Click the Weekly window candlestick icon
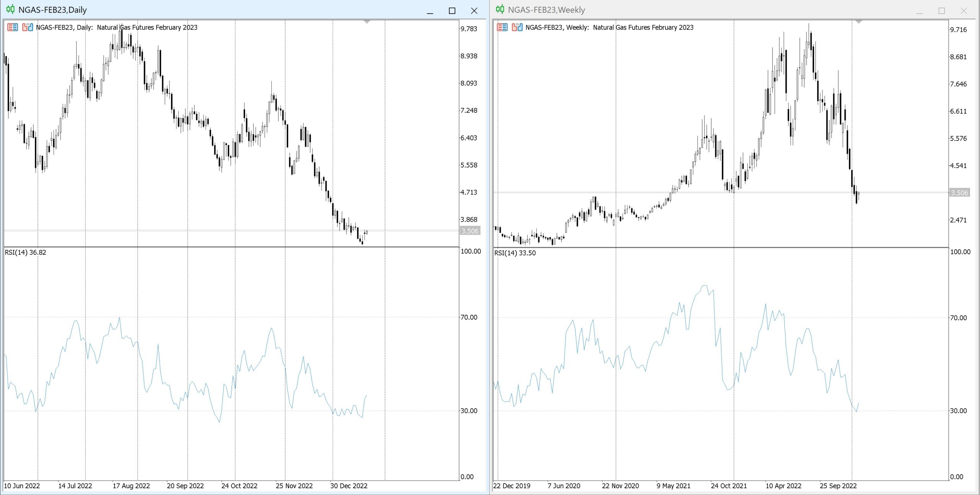This screenshot has height=495, width=980. tap(500, 10)
